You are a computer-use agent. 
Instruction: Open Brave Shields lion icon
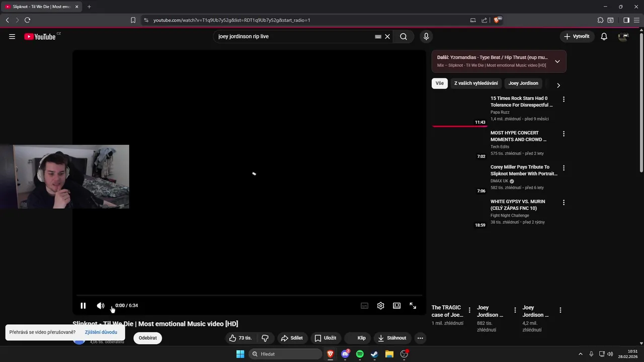497,20
